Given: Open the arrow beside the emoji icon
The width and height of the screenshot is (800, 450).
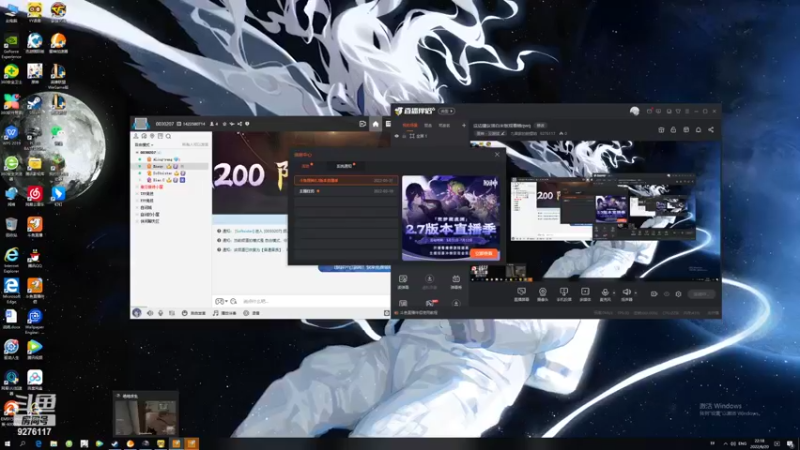Looking at the screenshot, I should [227, 301].
